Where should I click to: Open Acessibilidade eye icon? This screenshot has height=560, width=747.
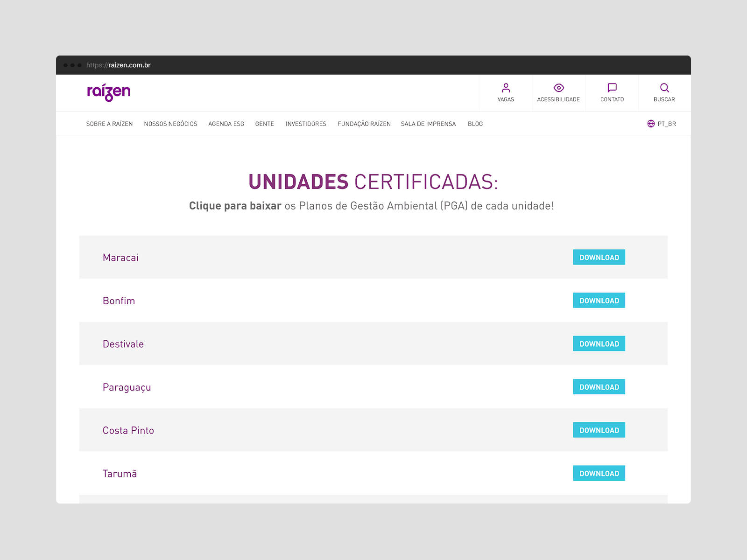tap(558, 88)
